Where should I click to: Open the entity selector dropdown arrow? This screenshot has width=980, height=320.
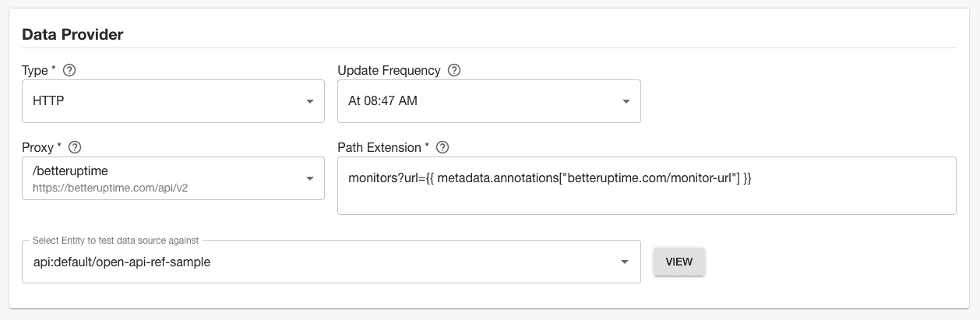[625, 262]
